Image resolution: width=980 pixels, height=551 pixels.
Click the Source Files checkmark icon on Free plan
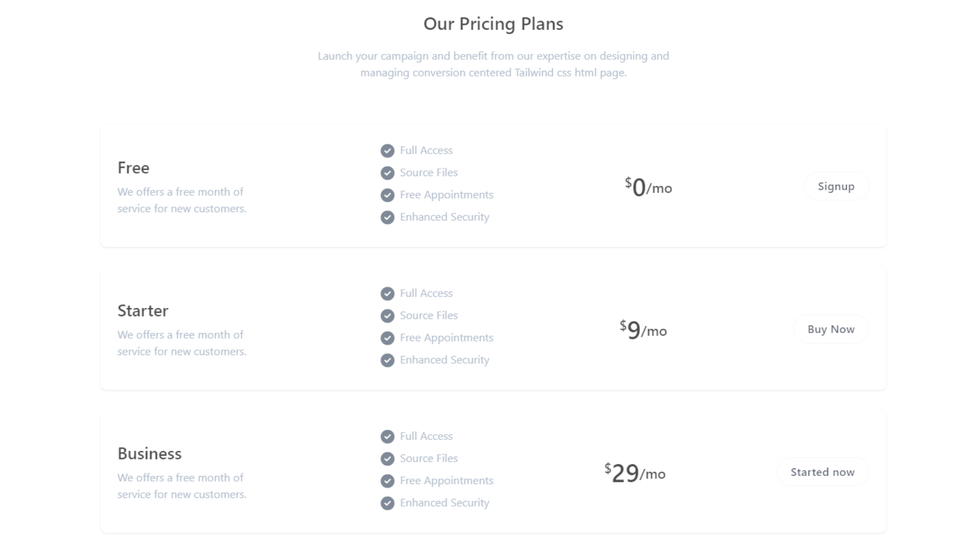(387, 173)
